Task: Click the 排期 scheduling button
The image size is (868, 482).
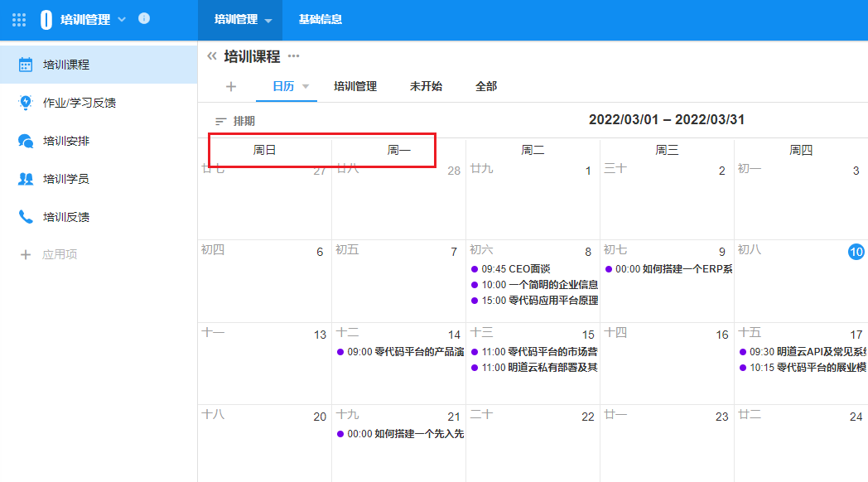Action: (x=235, y=121)
